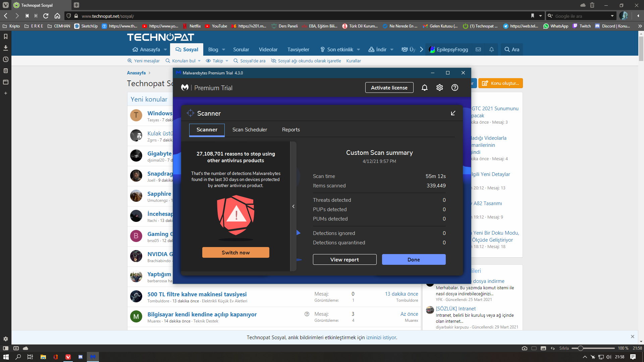Click the Technopat inbox envelope icon

tap(478, 50)
